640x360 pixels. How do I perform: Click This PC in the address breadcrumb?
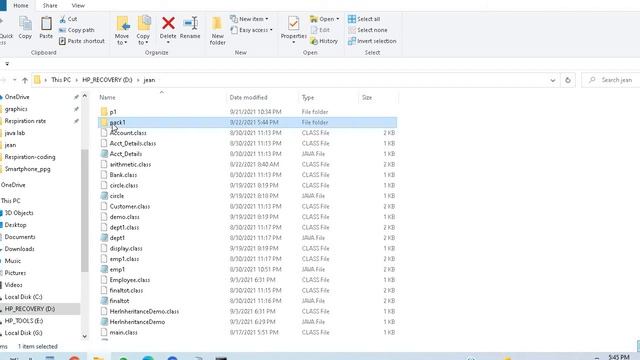pos(61,80)
